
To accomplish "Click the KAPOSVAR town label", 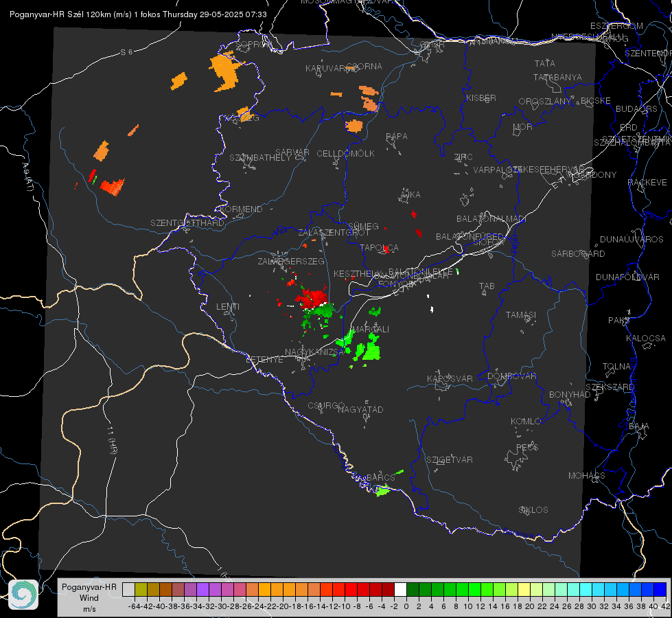I will (450, 378).
